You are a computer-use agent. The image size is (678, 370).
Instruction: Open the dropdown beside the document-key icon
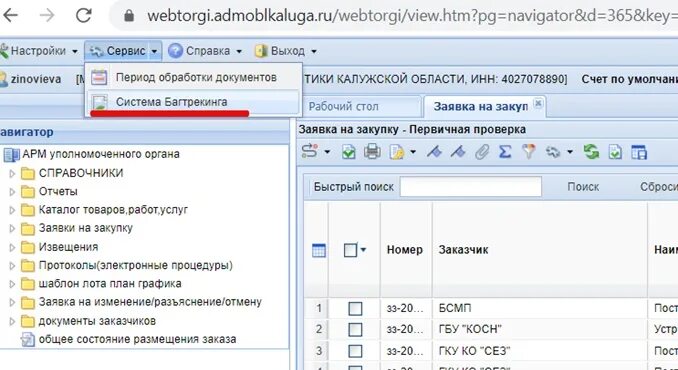tap(413, 152)
